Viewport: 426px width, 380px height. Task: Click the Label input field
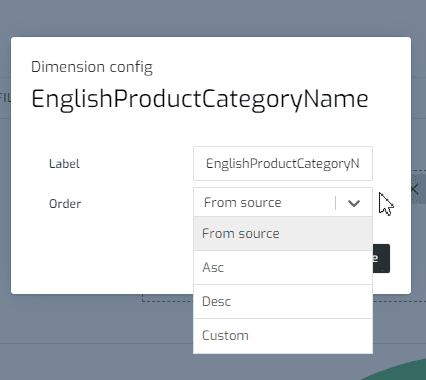pyautogui.click(x=283, y=163)
